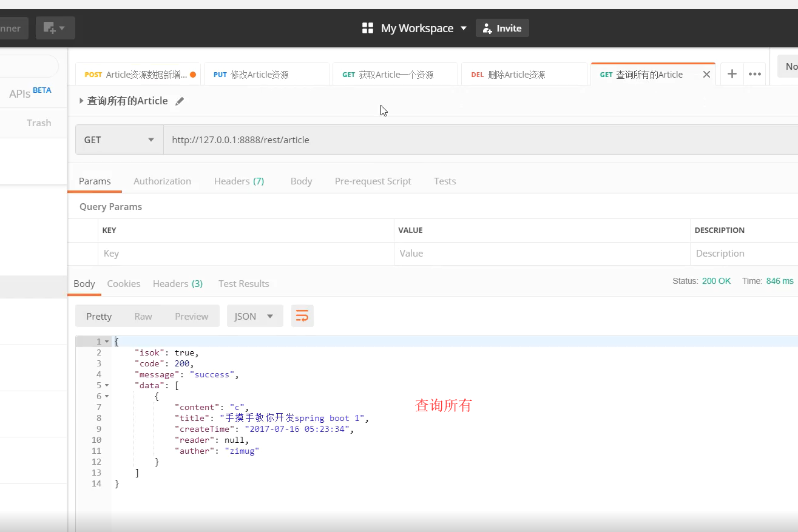Select the Params tab
Image resolution: width=798 pixels, height=532 pixels.
coord(95,181)
